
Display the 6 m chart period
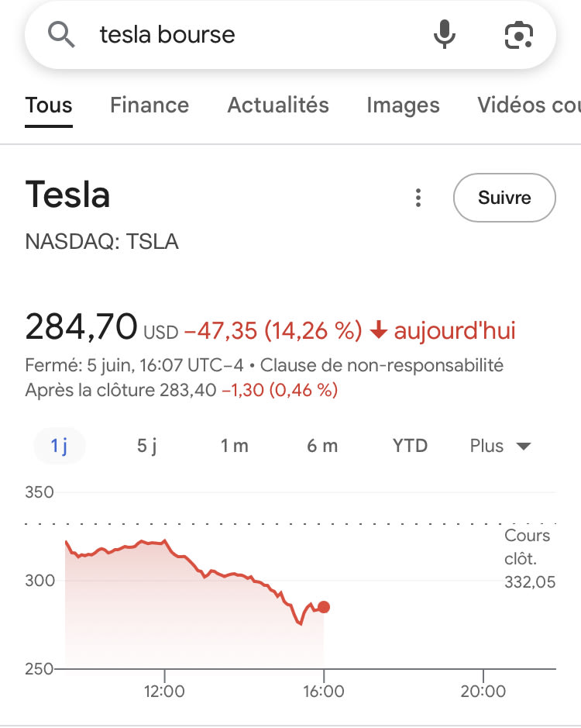322,446
